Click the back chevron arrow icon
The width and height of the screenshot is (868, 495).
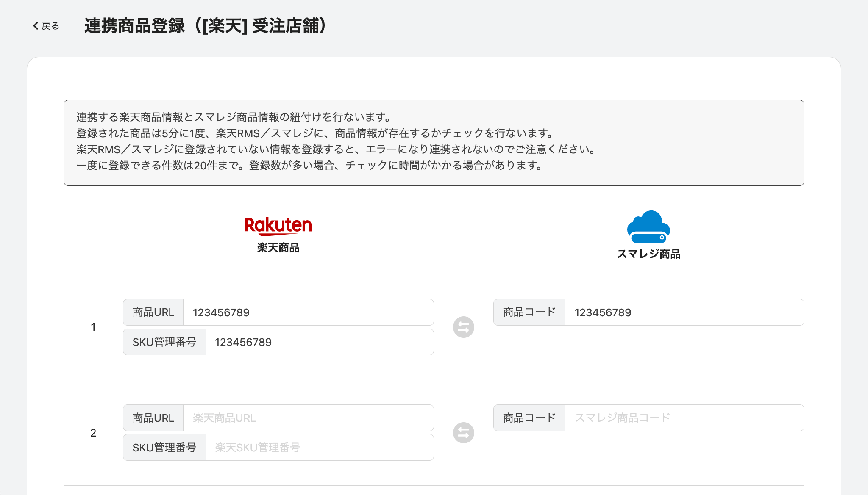click(36, 26)
